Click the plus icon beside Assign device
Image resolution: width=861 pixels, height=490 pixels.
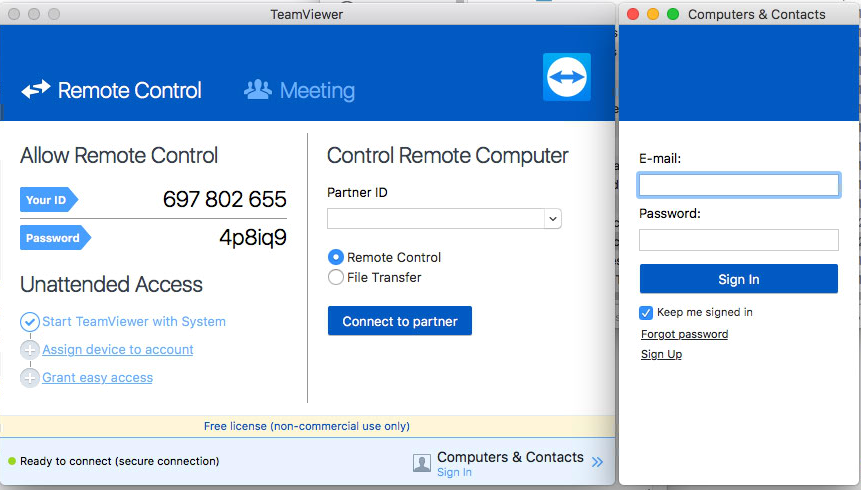(x=30, y=350)
